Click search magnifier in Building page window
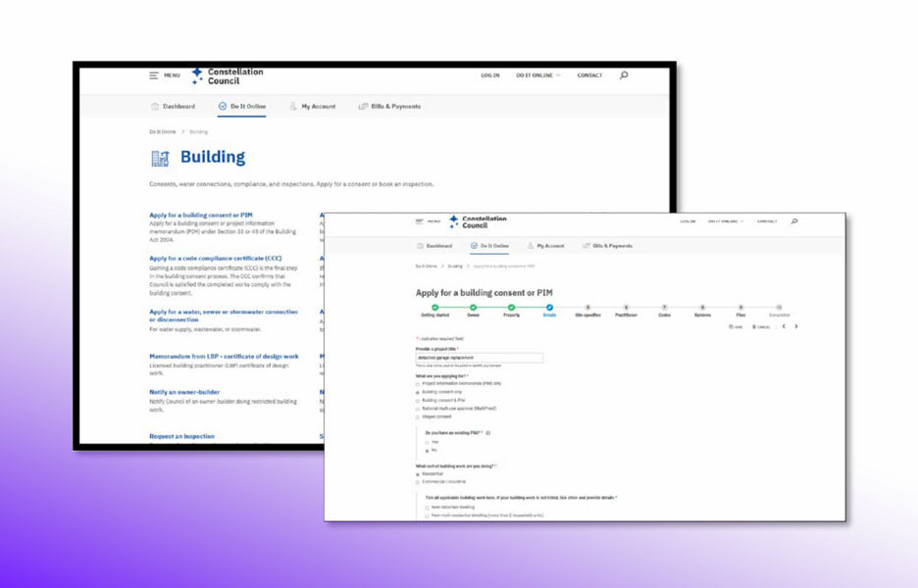The height and width of the screenshot is (588, 918). [x=624, y=75]
